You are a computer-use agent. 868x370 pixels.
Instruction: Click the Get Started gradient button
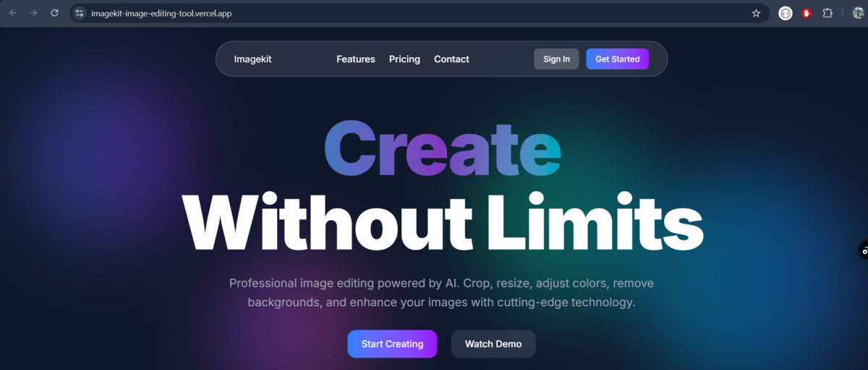coord(617,59)
